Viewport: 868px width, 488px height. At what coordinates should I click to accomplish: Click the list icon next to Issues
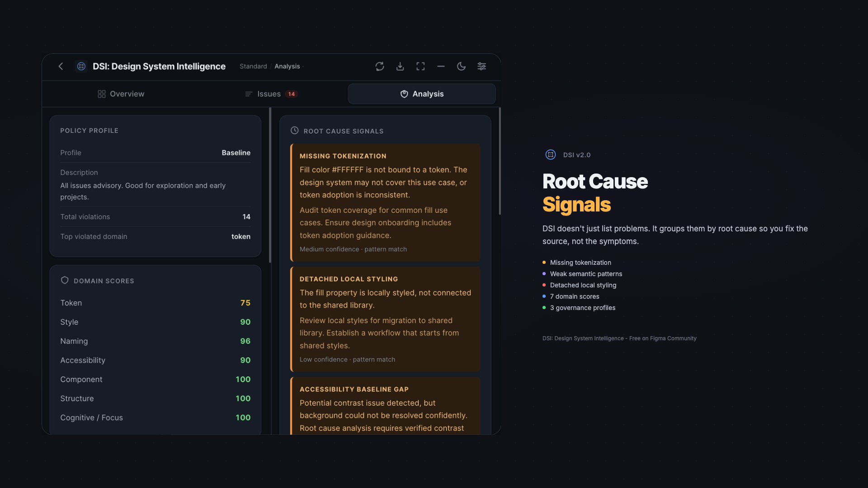[x=248, y=94]
